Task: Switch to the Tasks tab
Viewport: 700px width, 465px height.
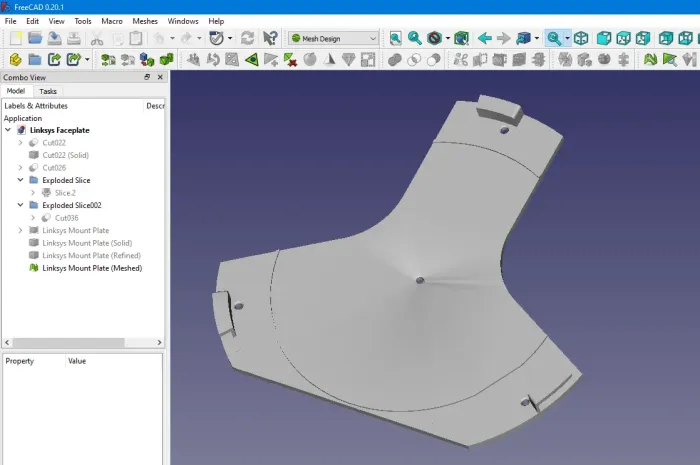Action: (x=48, y=91)
